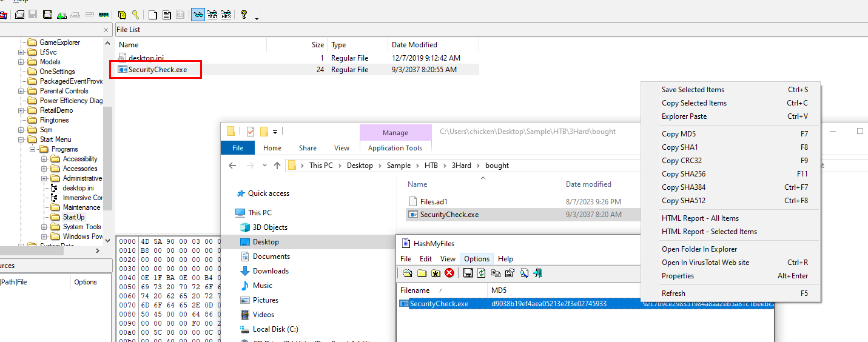868x342 pixels.
Task: Click the Capture Memory toolbar icon
Action: tap(104, 15)
